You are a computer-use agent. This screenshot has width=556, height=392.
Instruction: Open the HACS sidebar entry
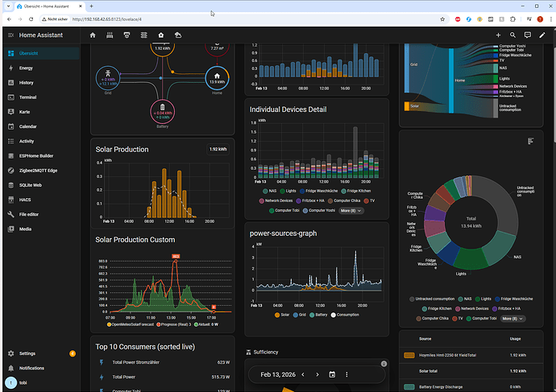click(x=25, y=200)
